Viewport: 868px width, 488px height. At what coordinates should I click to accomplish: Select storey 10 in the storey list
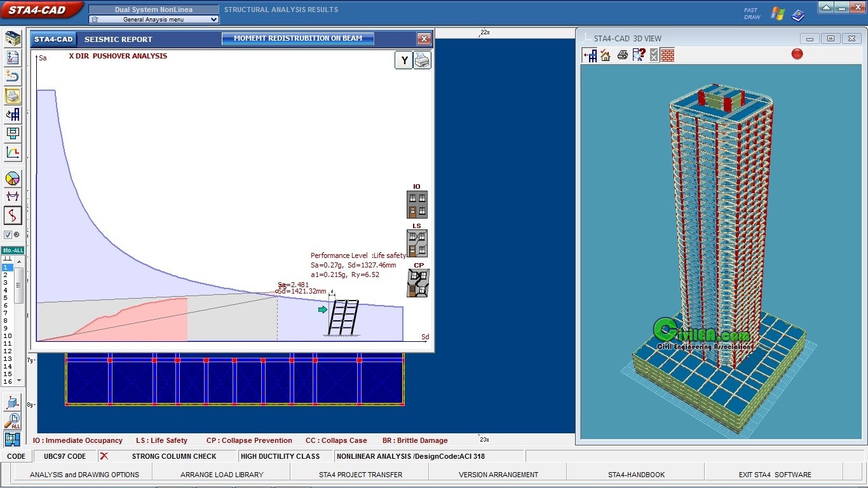point(8,336)
